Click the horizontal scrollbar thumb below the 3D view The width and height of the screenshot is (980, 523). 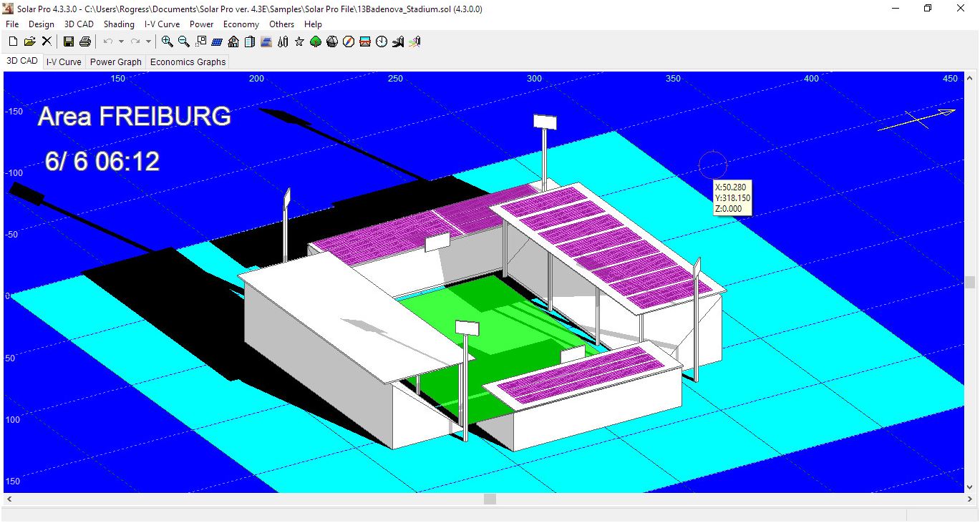tap(491, 498)
